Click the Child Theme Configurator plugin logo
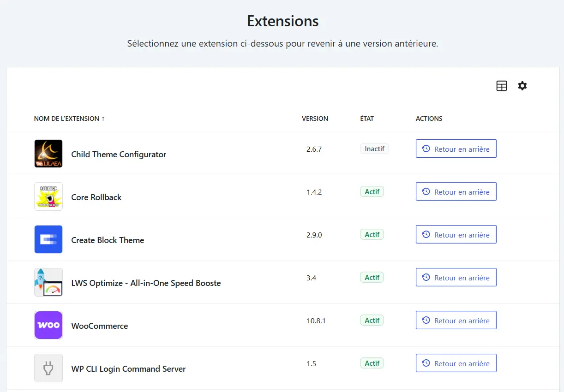 [x=48, y=154]
